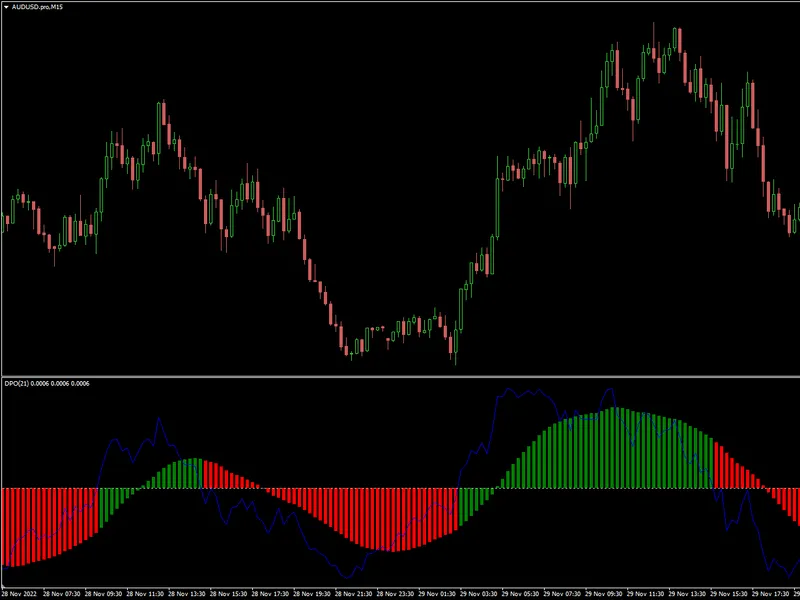800x600 pixels.
Task: Click the dropdown arrow beside AUDUSD.pro,M15
Action: [x=6, y=7]
